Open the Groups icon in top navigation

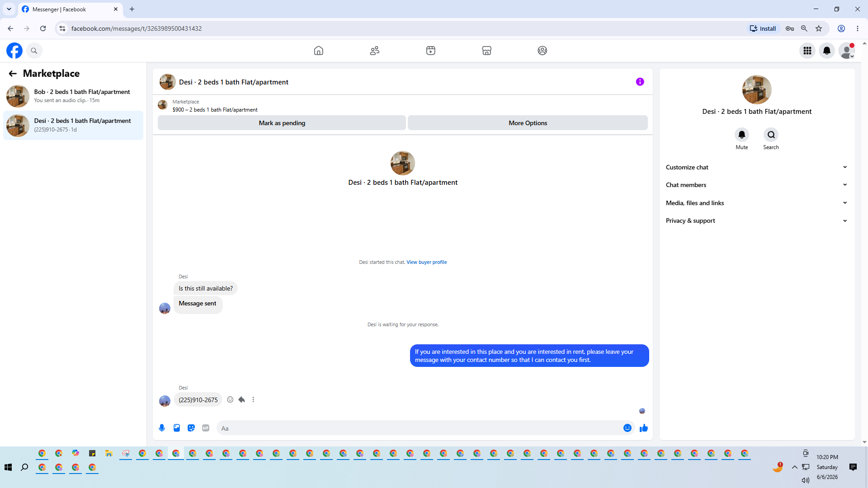coord(542,51)
